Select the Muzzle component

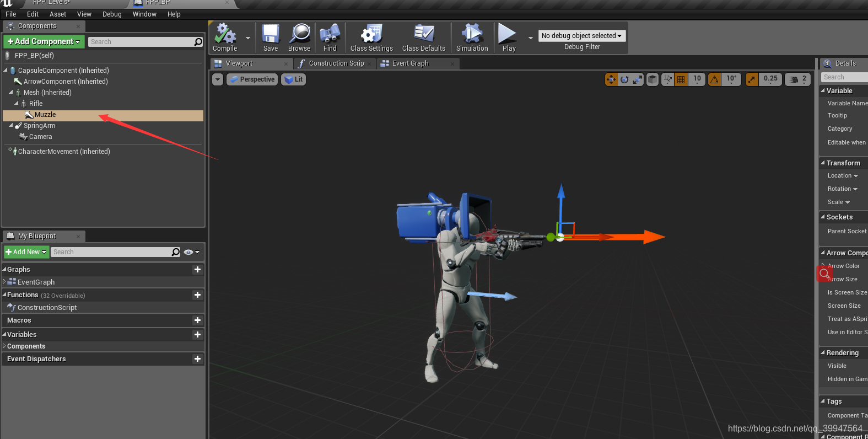coord(103,115)
